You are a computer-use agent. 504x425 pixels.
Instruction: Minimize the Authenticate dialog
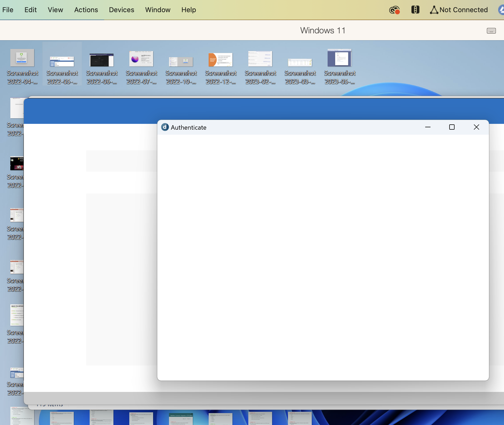[428, 127]
